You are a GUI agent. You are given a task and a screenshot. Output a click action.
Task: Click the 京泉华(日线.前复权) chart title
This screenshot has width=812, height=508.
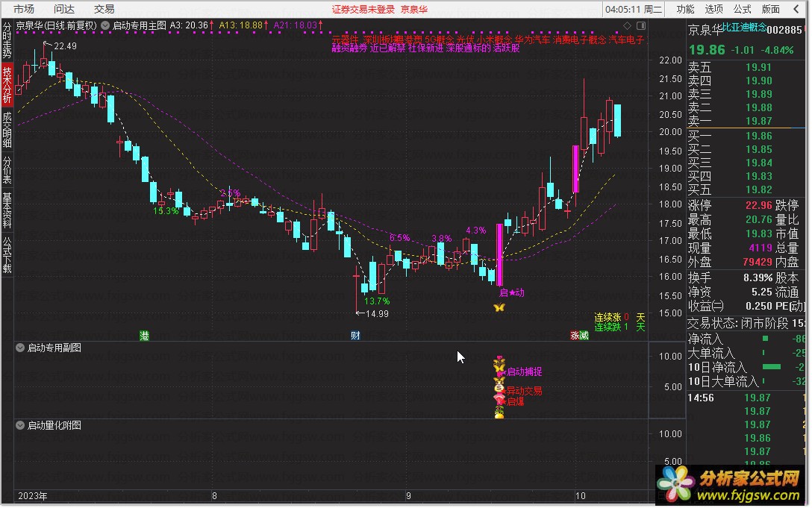[56, 25]
